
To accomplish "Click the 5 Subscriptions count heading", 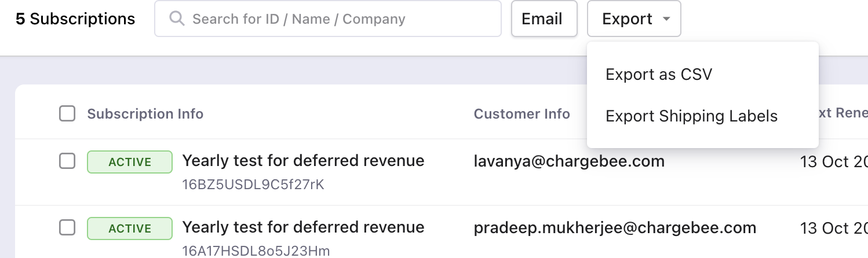I will 75,19.
